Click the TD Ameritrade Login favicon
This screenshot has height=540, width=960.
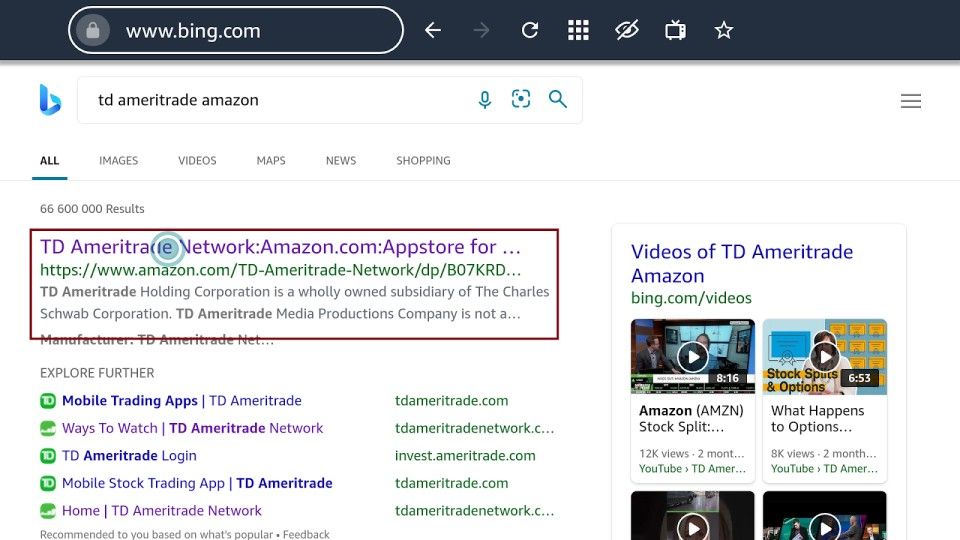tap(48, 456)
